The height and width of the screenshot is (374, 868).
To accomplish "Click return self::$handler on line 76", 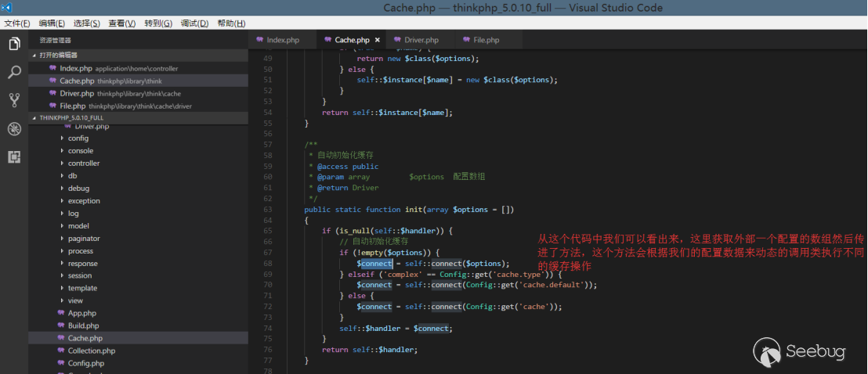I will point(370,350).
